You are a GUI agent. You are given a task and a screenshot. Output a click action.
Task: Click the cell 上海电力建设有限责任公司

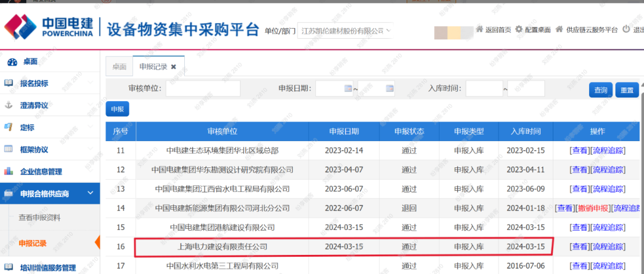click(x=222, y=247)
